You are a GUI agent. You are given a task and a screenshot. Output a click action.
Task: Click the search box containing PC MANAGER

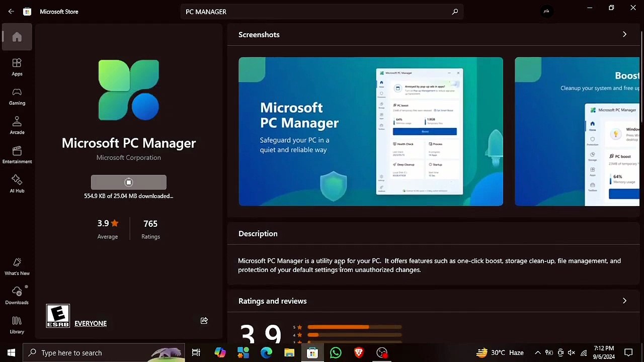(x=322, y=12)
